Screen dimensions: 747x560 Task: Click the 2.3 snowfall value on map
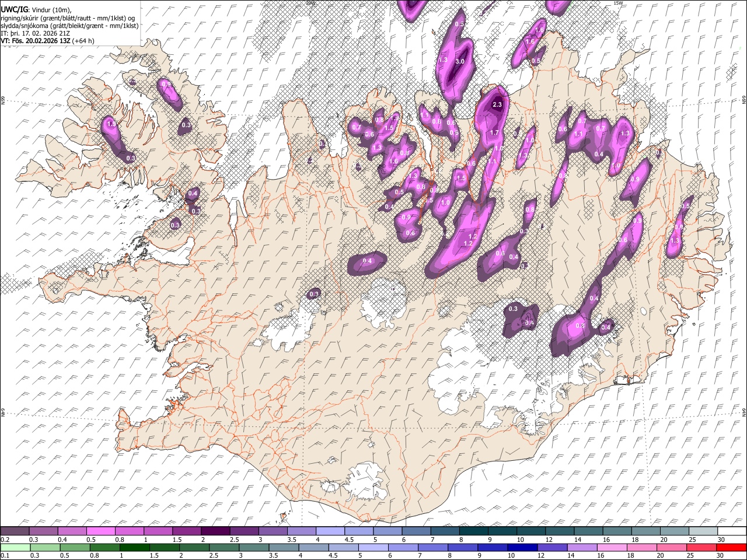click(497, 104)
